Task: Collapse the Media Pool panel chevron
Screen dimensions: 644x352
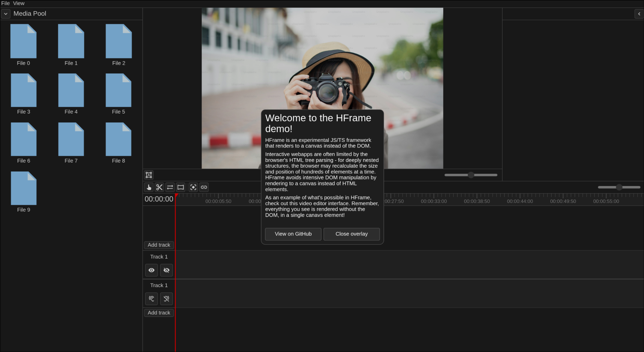Action: pos(6,14)
